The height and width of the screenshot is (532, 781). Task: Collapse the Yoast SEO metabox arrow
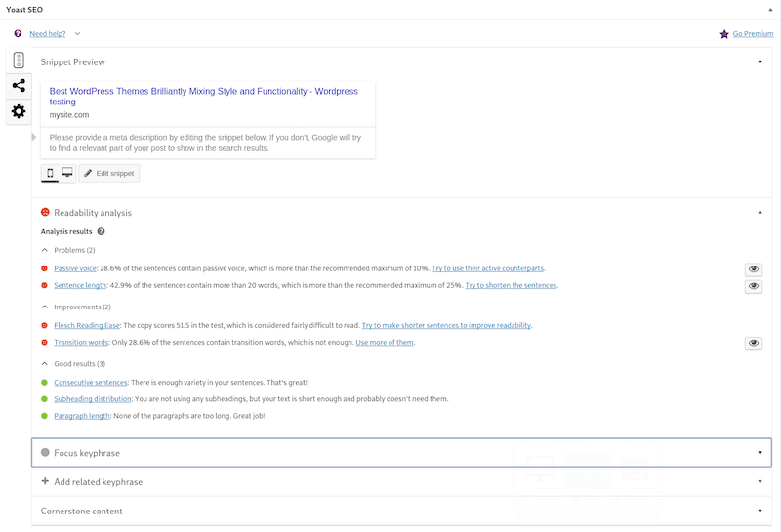click(770, 10)
